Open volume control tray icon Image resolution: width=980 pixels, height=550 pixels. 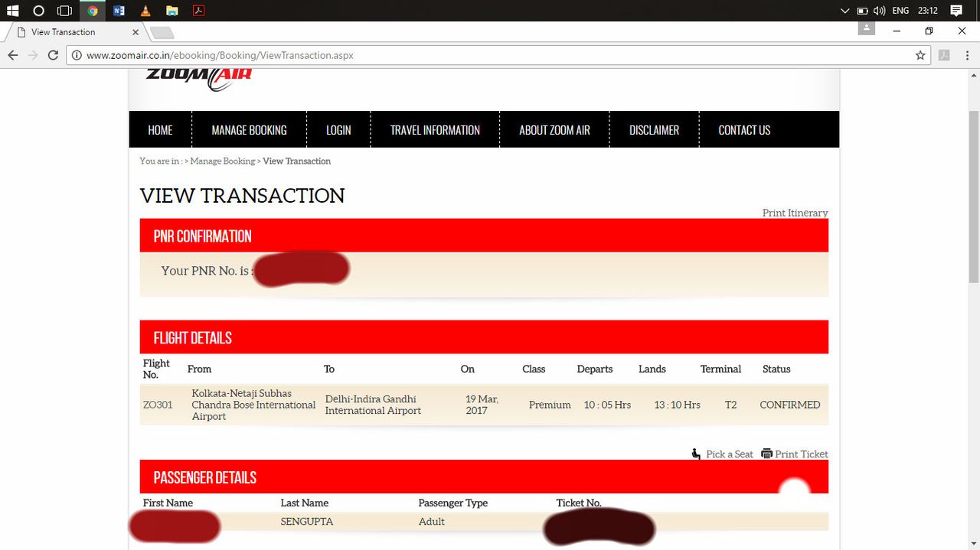click(x=879, y=11)
